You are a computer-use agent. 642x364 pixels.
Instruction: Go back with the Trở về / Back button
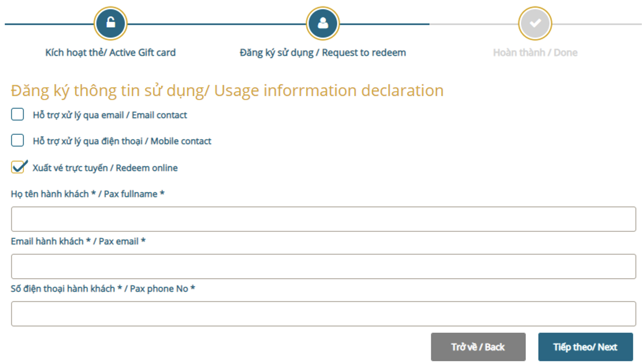click(x=478, y=347)
